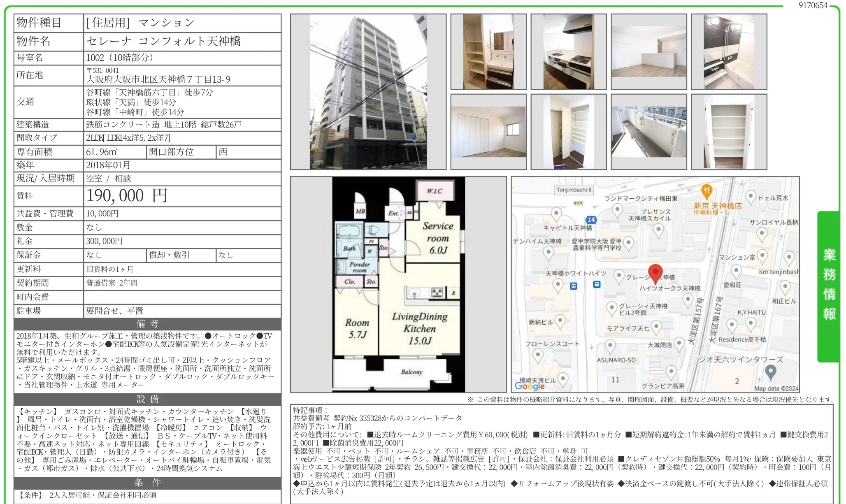Click the teal pin at ジオ天六ツインタワーズ
The image size is (846, 504).
point(770,372)
